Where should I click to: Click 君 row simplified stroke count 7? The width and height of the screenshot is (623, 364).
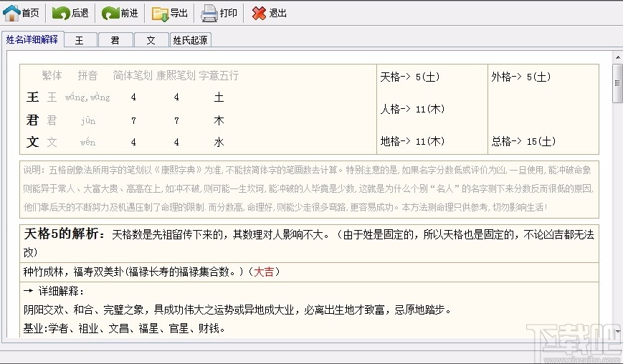point(133,120)
